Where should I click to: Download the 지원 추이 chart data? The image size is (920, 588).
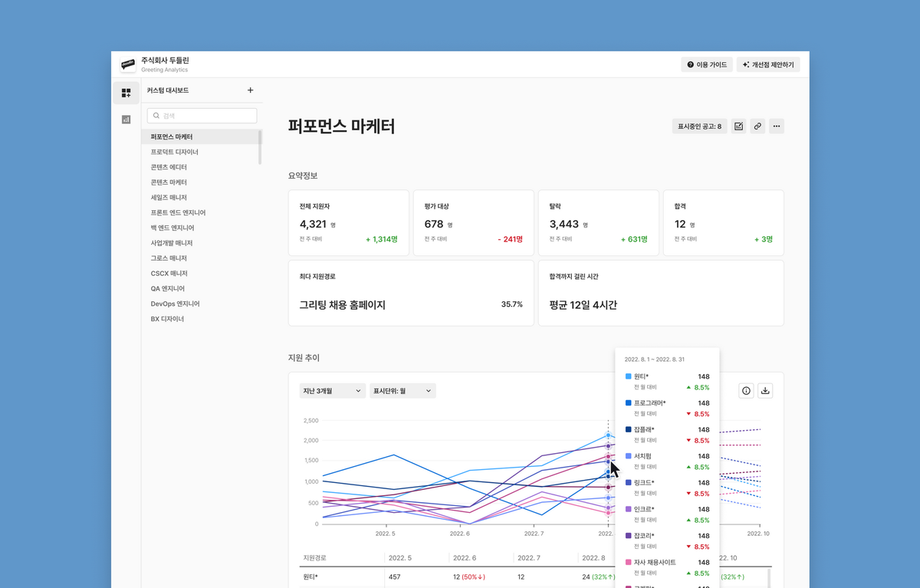click(765, 391)
